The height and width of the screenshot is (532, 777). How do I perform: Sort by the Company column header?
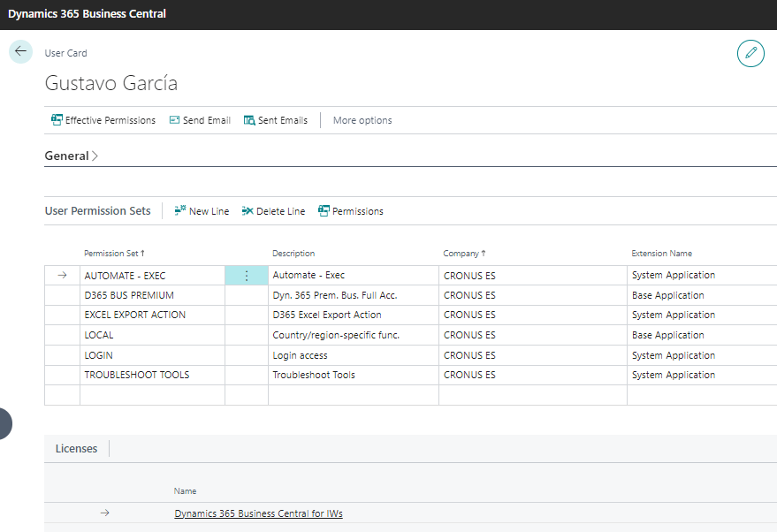pyautogui.click(x=464, y=254)
